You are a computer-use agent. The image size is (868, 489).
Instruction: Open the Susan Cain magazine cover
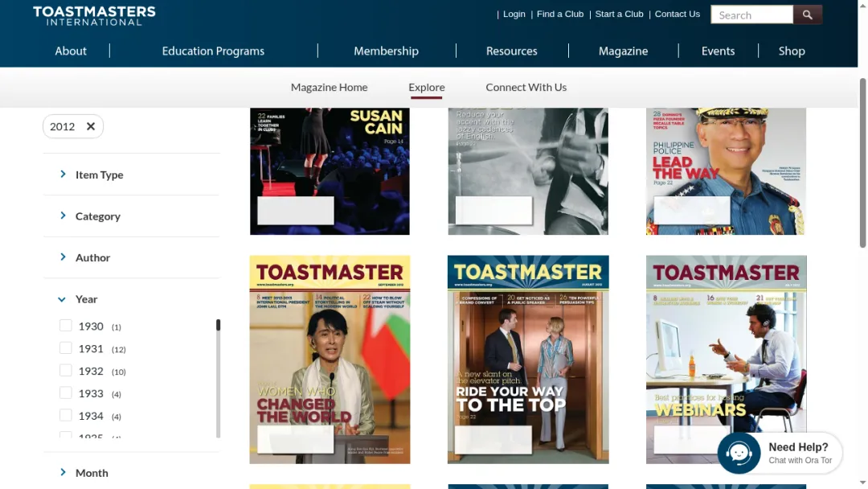tap(330, 171)
